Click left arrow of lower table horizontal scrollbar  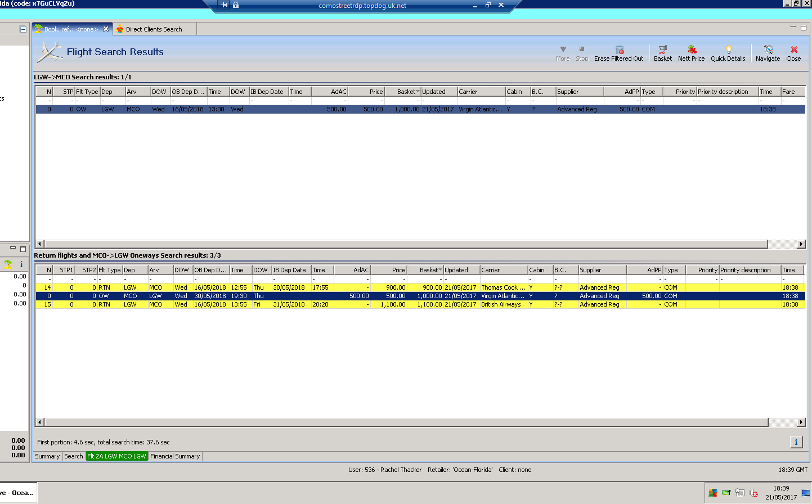tap(40, 422)
